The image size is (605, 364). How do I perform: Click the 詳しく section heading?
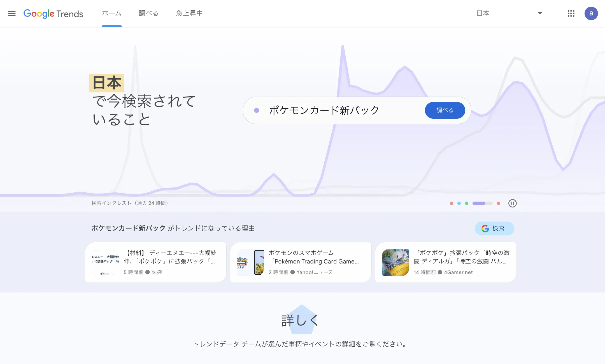tap(300, 320)
